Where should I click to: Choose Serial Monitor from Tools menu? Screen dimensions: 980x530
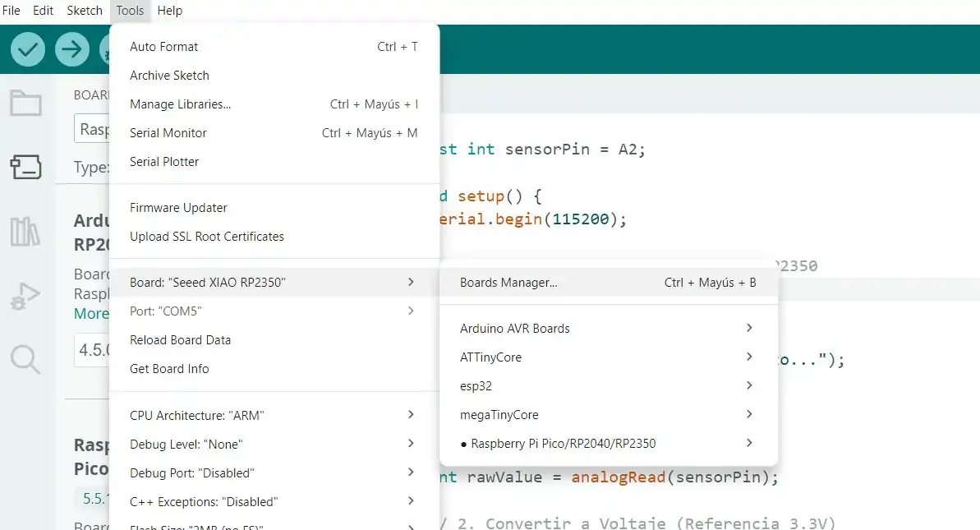[168, 133]
